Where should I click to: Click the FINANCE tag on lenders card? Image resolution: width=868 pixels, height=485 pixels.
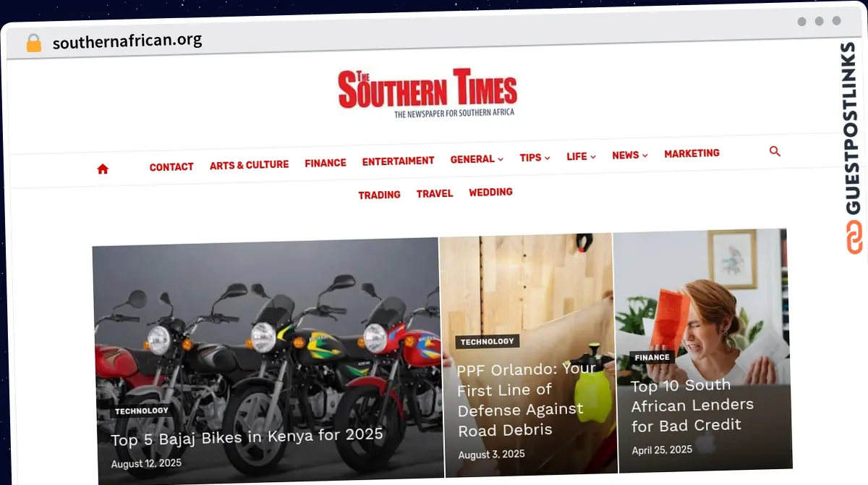pyautogui.click(x=652, y=358)
